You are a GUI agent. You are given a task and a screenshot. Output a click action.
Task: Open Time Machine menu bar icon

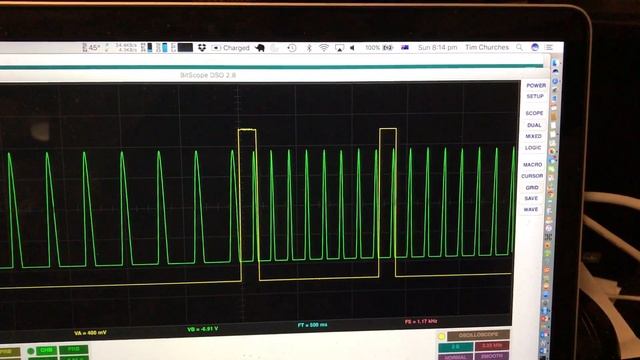point(291,48)
